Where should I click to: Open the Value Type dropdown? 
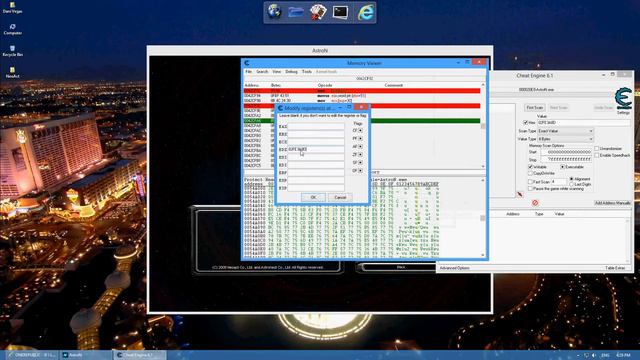tap(565, 139)
